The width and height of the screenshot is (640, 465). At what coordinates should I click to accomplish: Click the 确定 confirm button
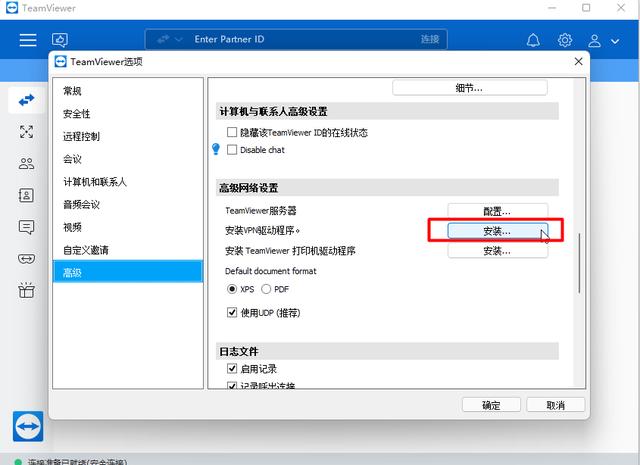click(x=491, y=405)
